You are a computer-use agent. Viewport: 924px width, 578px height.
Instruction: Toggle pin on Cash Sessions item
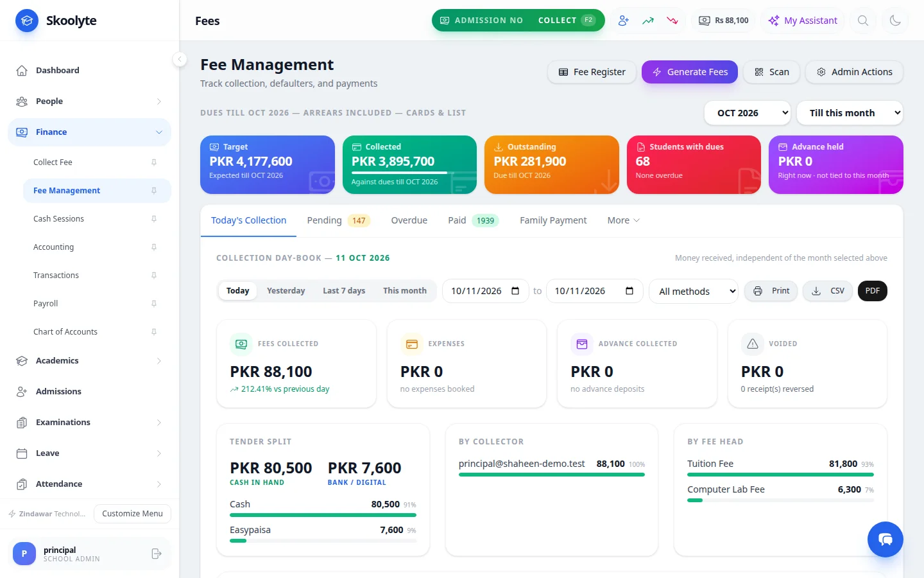pyautogui.click(x=154, y=219)
